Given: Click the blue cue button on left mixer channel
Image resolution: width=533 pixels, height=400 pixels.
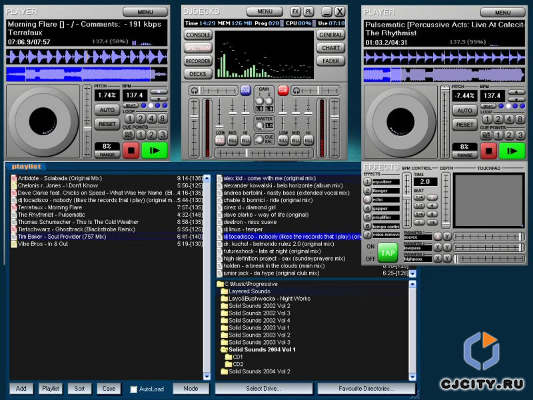Looking at the screenshot, I should click(245, 90).
